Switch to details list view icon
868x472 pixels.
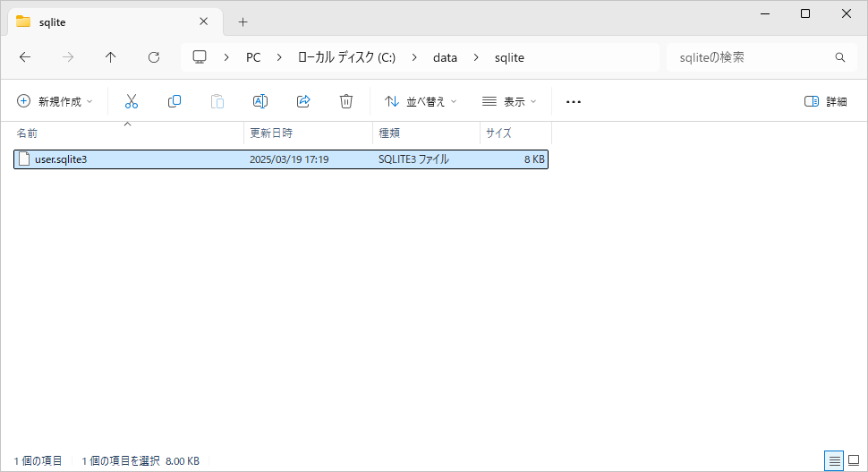834,460
